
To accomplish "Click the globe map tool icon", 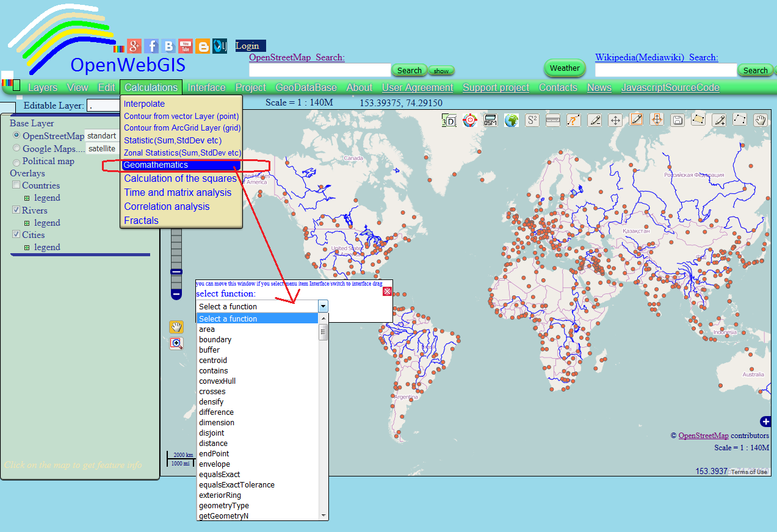I will (x=511, y=120).
